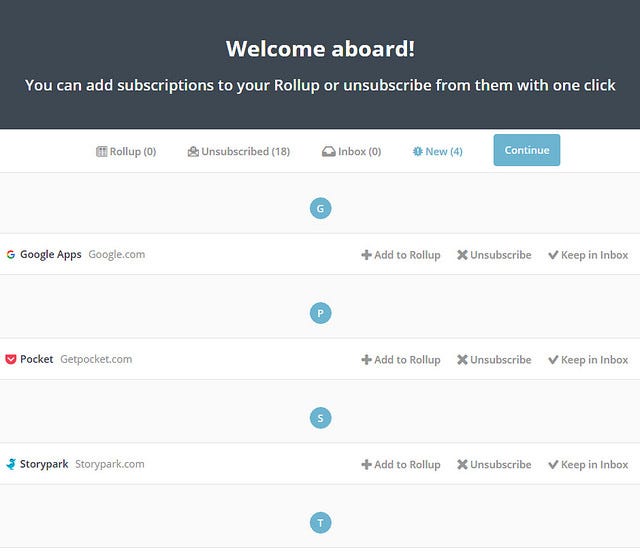Click the New tab burst icon
This screenshot has height=554, width=640.
coord(418,151)
